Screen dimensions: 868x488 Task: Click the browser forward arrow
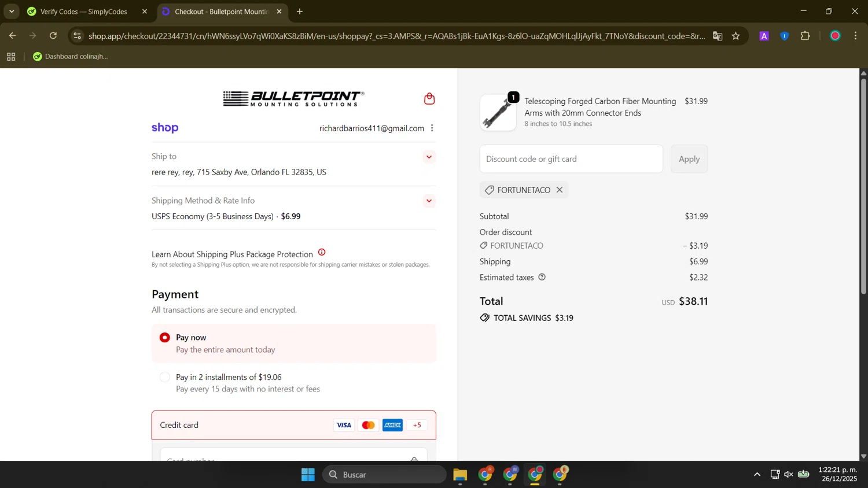(32, 36)
